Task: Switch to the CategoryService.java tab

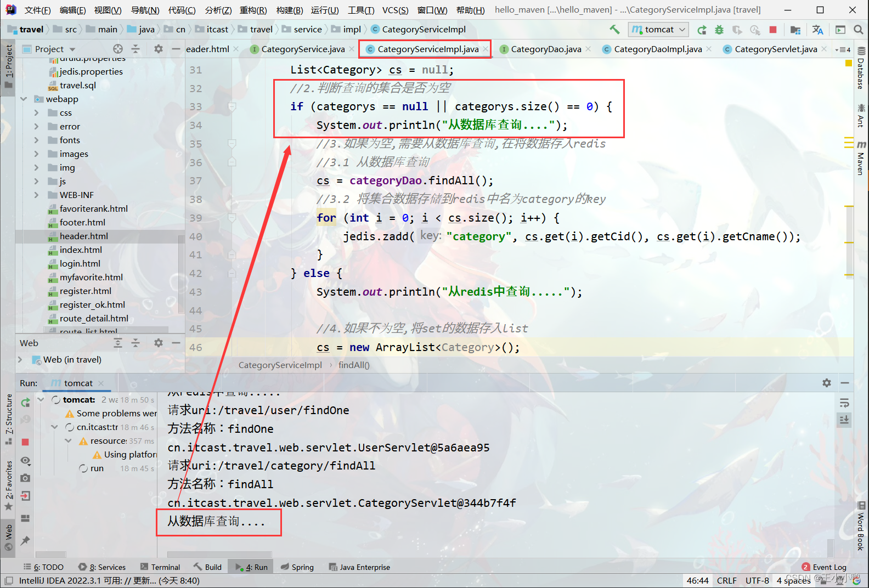Action: [x=303, y=49]
